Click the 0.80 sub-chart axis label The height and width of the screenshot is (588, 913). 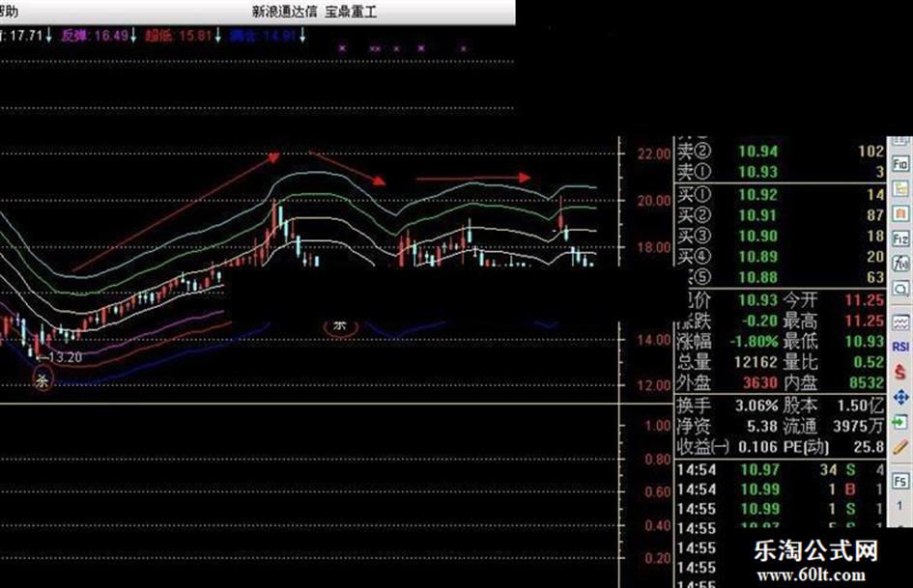pyautogui.click(x=658, y=460)
